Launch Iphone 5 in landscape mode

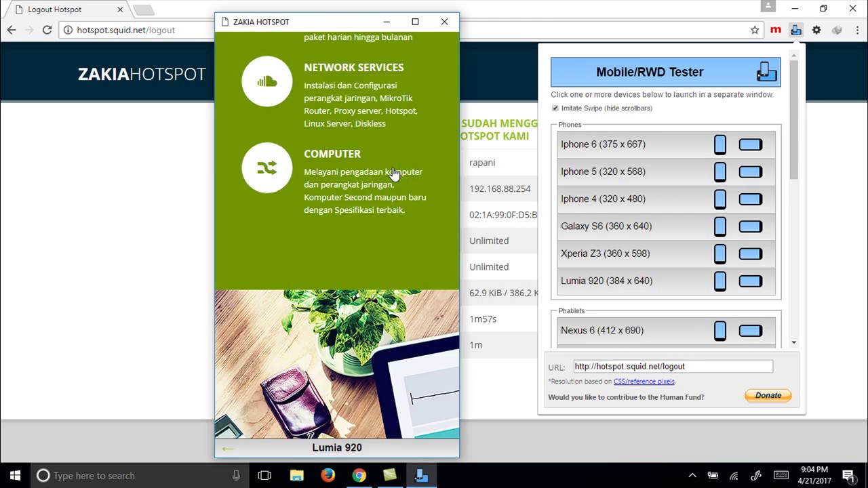(750, 171)
